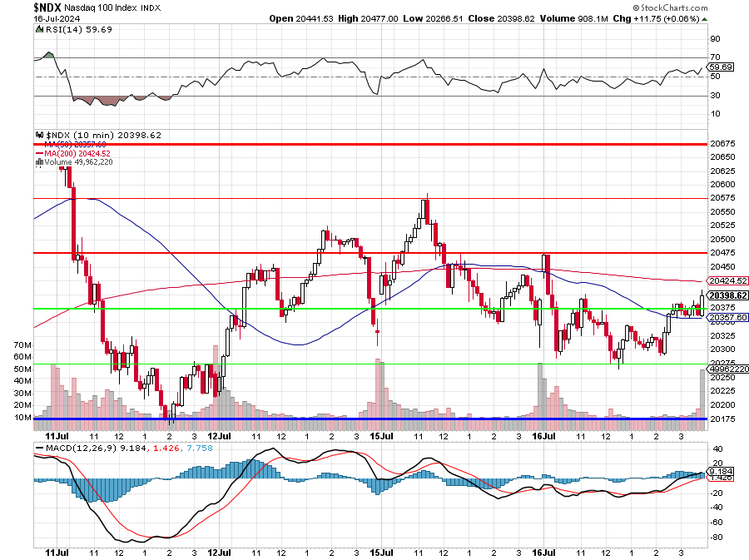This screenshot has height=560, width=749.
Task: Click the RSI(14) legend mountain icon
Action: [38, 29]
